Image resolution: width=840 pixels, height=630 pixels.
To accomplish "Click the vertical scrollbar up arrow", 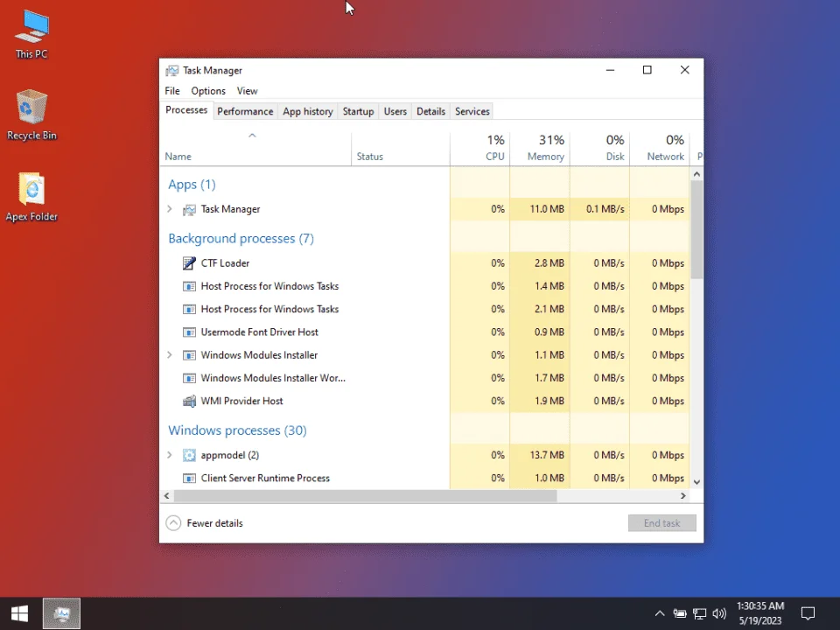I will [x=696, y=174].
